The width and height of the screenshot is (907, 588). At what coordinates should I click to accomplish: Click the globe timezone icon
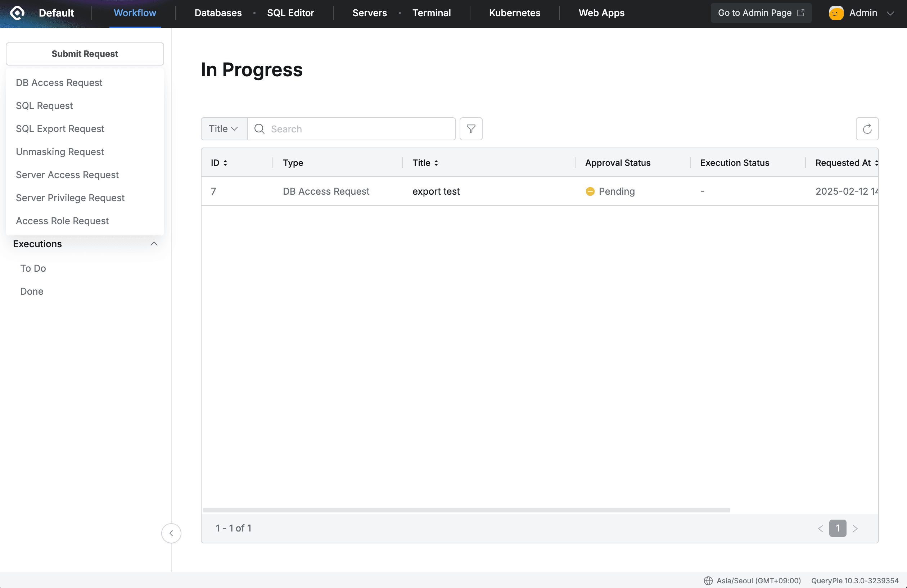click(708, 580)
